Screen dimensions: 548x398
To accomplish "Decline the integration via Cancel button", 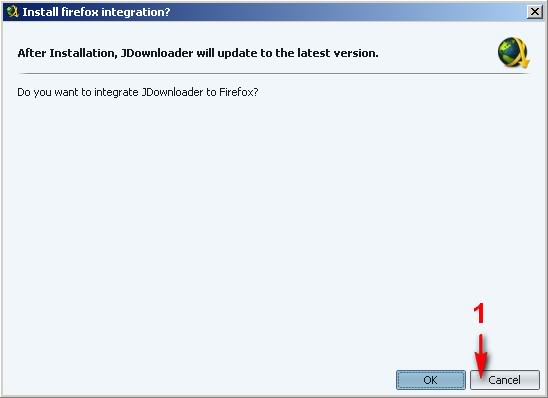I will pos(505,380).
